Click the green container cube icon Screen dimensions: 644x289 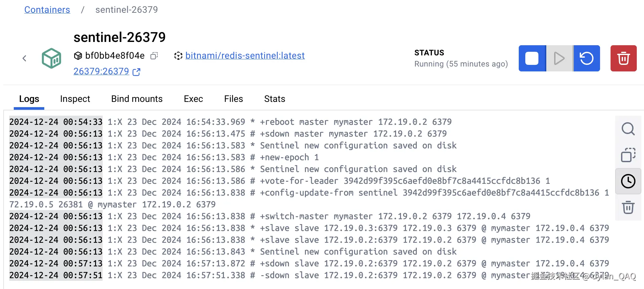click(x=51, y=58)
